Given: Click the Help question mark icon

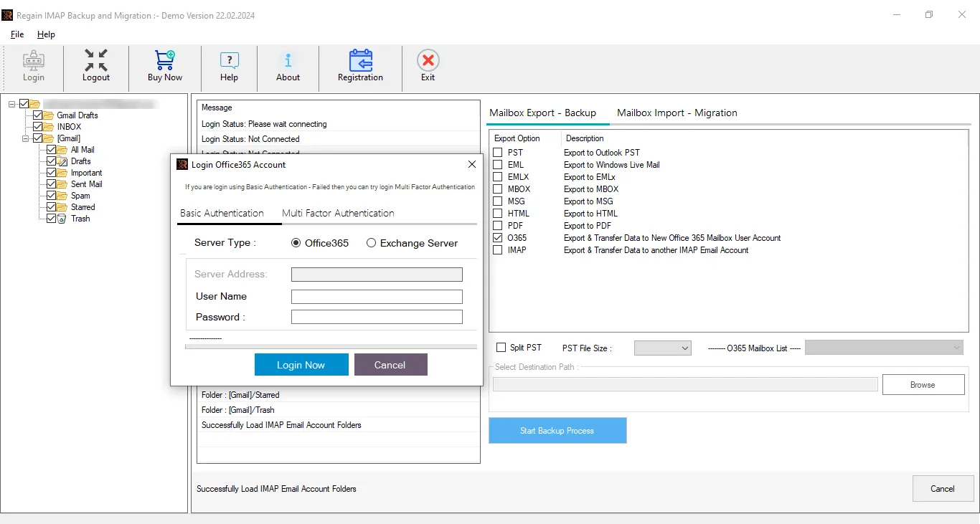Looking at the screenshot, I should [229, 66].
